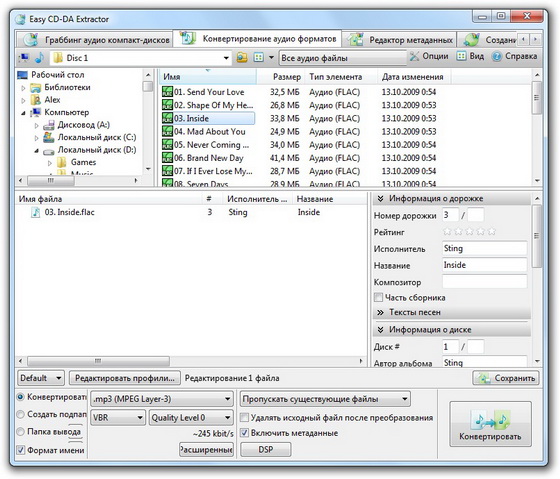Click FLAC icon of 04. Mad About You
The height and width of the screenshot is (479, 560).
coord(167,131)
